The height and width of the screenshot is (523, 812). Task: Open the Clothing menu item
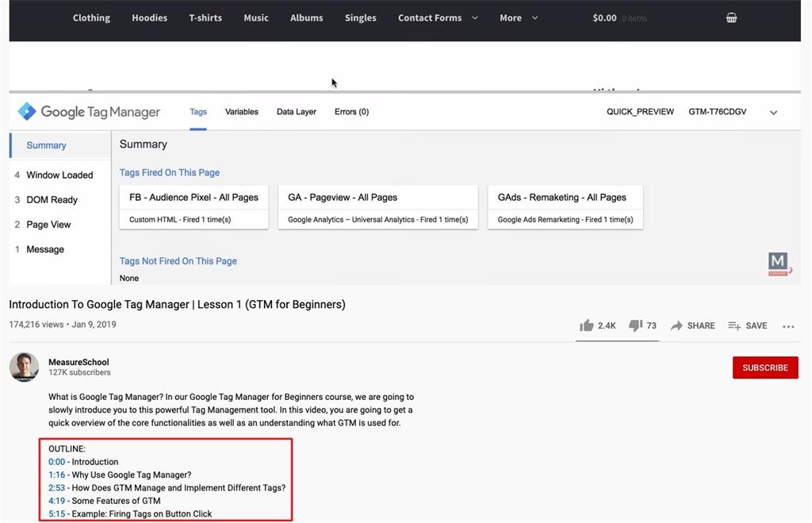click(x=91, y=17)
